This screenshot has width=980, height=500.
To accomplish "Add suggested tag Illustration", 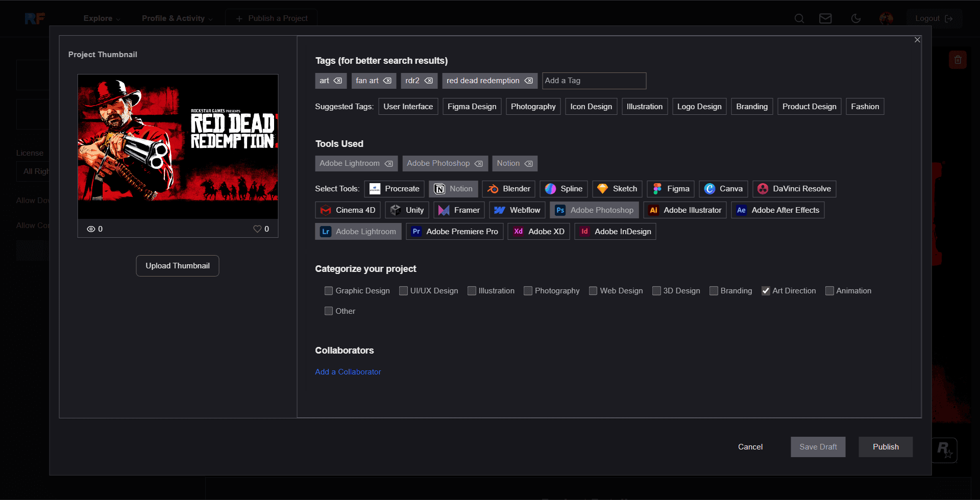I will click(x=645, y=107).
